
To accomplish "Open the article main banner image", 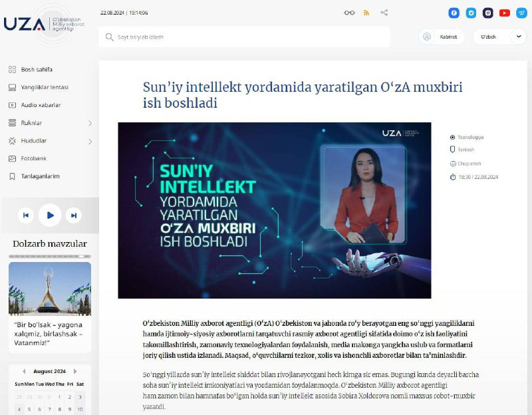I will pyautogui.click(x=275, y=210).
